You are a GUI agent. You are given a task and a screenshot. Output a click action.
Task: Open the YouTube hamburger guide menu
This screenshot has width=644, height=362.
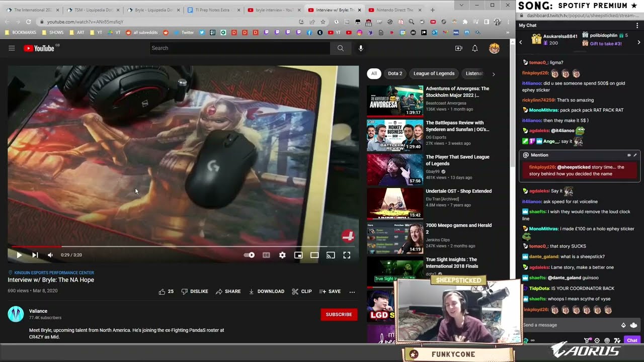12,48
